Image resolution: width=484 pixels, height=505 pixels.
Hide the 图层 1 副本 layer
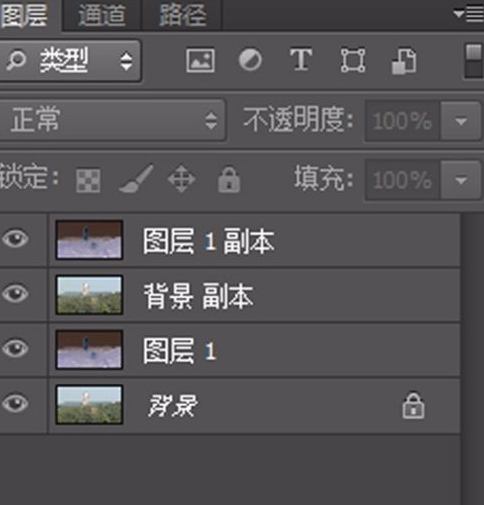[15, 239]
